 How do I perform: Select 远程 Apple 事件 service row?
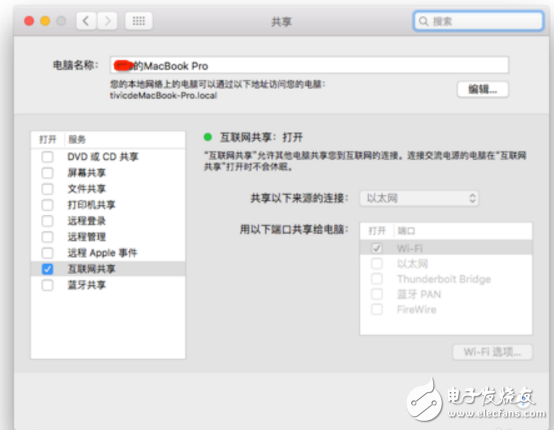tap(108, 253)
